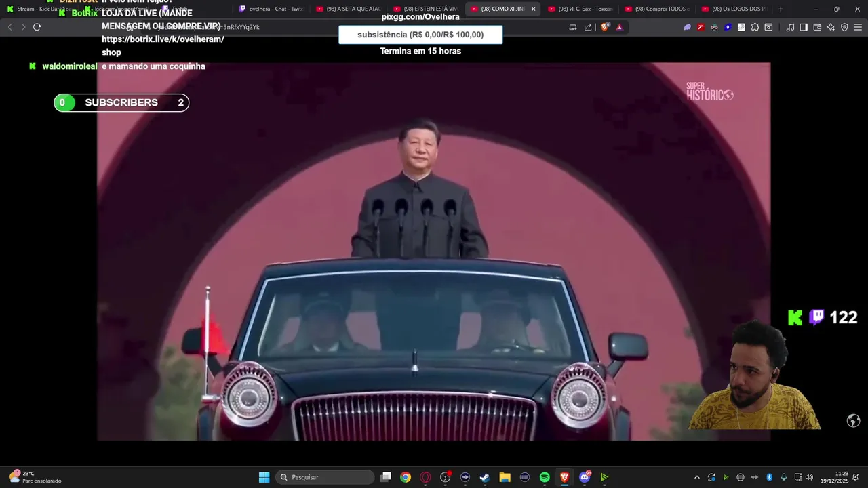
Task: Open Task View on the taskbar
Action: tap(386, 477)
